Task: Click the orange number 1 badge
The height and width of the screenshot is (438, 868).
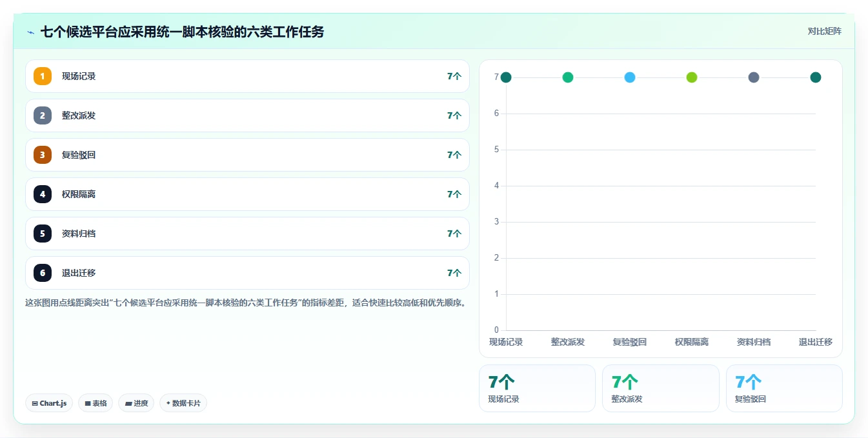Action: [43, 76]
